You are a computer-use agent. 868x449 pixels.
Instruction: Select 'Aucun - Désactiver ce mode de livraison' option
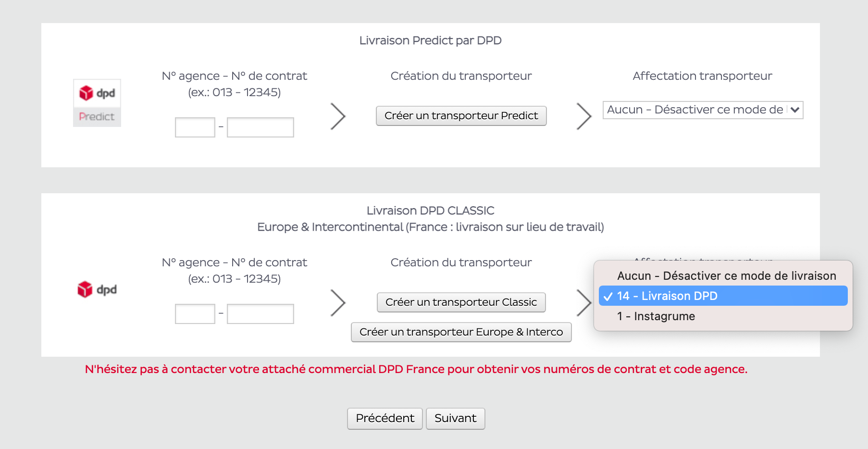coord(726,276)
